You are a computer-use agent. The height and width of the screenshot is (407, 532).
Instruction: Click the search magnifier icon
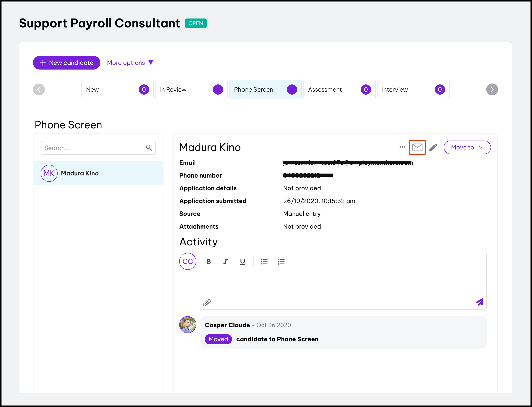point(149,148)
